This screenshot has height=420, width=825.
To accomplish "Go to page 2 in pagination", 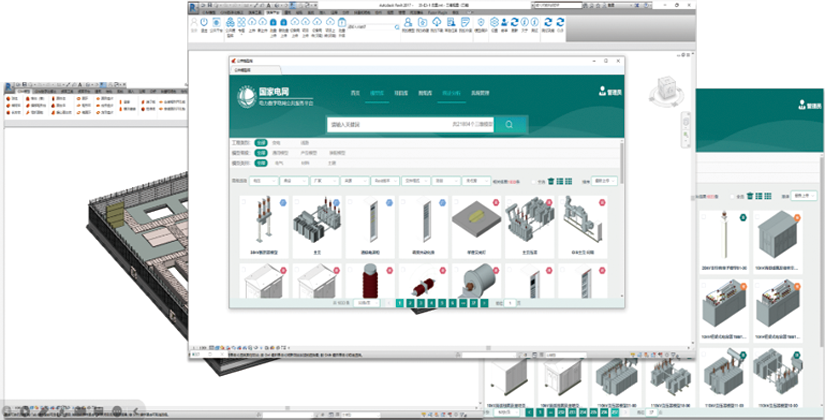I will tap(412, 301).
